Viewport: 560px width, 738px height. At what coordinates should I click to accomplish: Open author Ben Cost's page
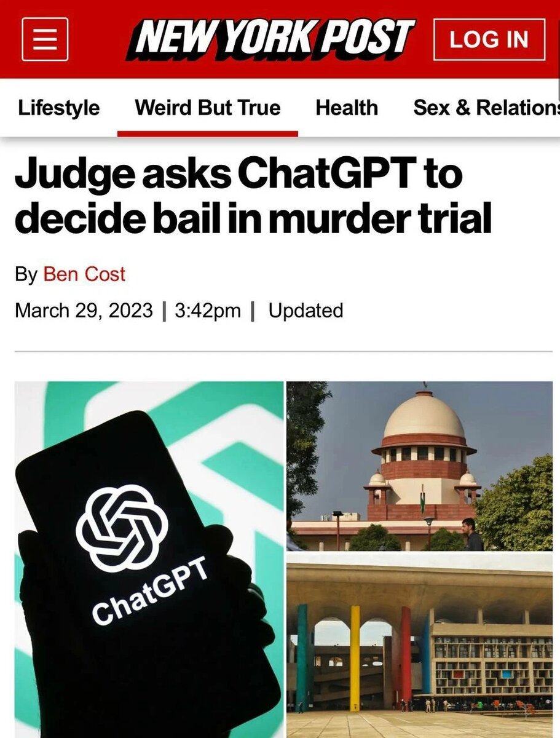(84, 274)
